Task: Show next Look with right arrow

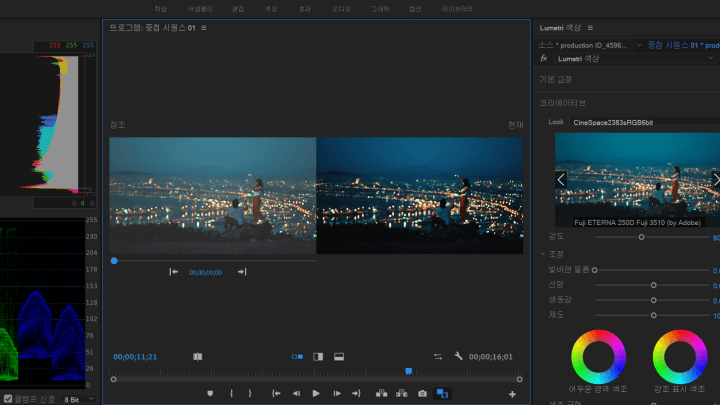Action: (x=715, y=180)
